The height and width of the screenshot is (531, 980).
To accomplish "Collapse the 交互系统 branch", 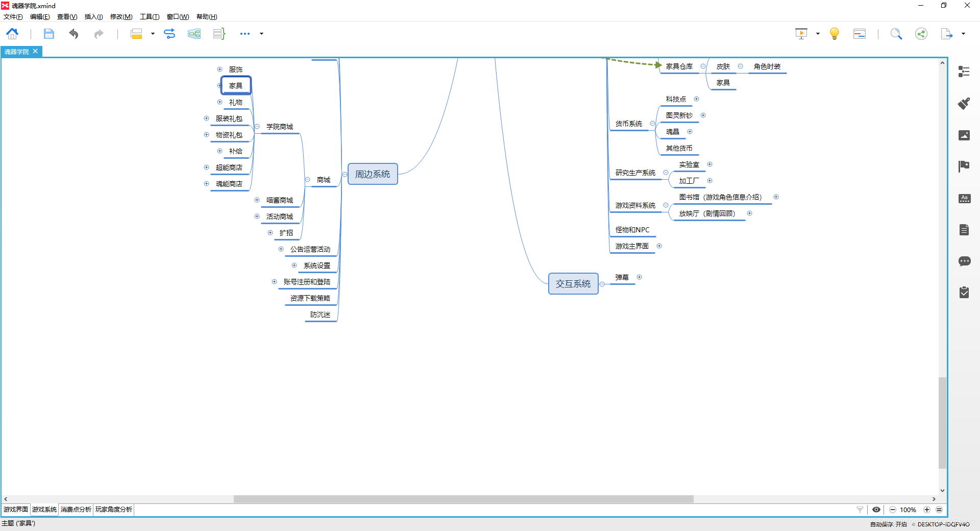I will pos(602,284).
